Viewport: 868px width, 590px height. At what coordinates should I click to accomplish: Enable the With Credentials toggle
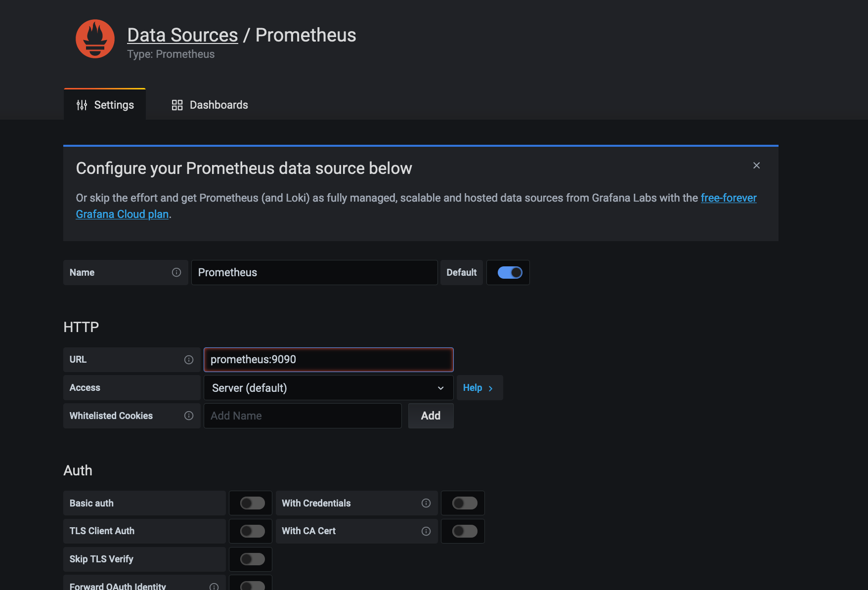coord(465,503)
